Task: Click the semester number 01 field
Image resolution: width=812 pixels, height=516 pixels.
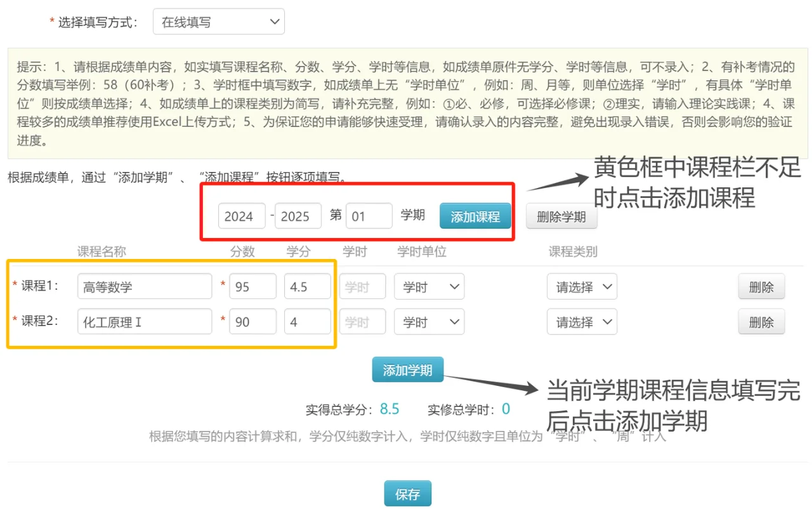Action: [x=369, y=216]
